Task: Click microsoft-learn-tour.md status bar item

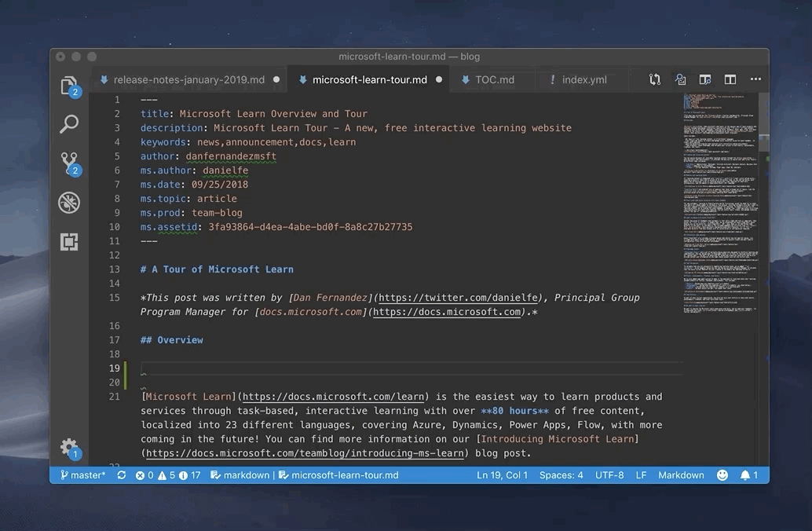Action: [x=338, y=475]
